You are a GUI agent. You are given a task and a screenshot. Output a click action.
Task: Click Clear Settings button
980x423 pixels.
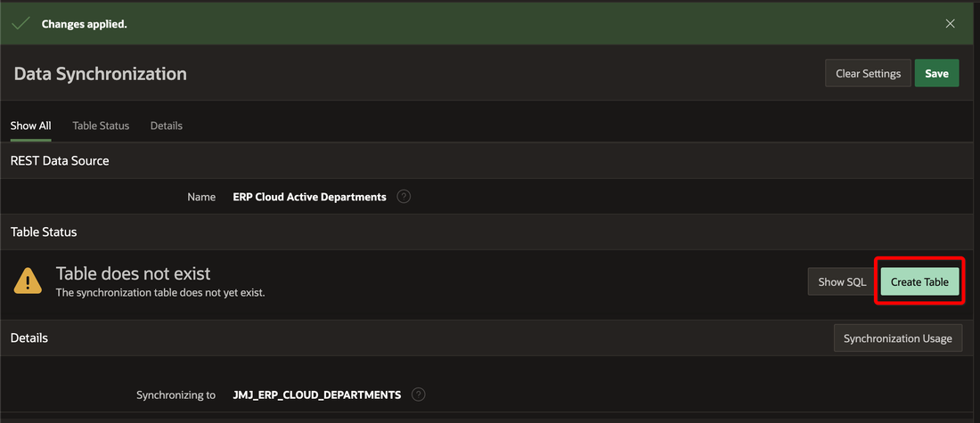pyautogui.click(x=868, y=73)
